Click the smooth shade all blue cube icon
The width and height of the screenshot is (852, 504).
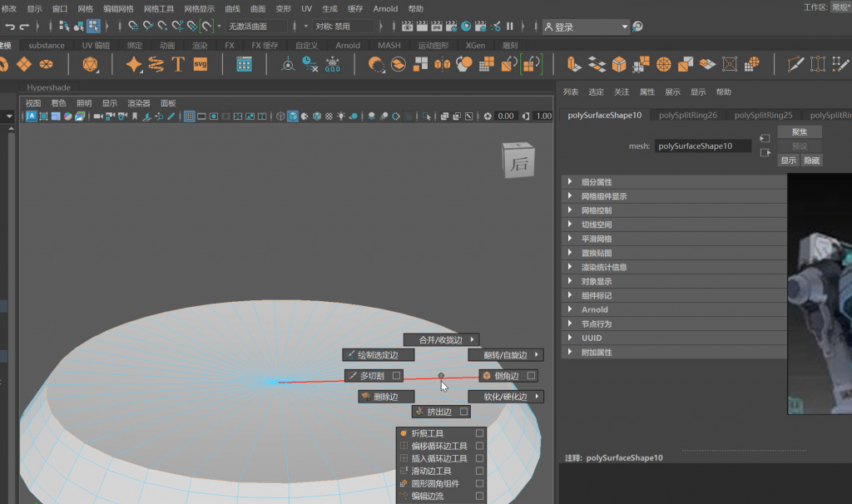point(293,116)
